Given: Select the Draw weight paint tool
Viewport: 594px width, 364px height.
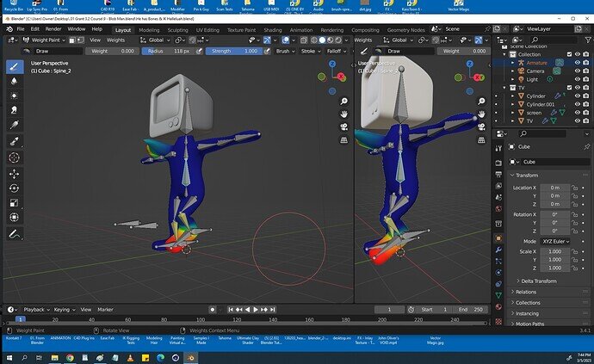Looking at the screenshot, I should 15,67.
